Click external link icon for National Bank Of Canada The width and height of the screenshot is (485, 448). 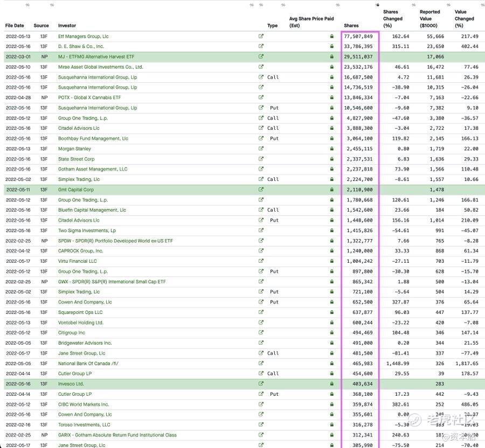[261, 363]
